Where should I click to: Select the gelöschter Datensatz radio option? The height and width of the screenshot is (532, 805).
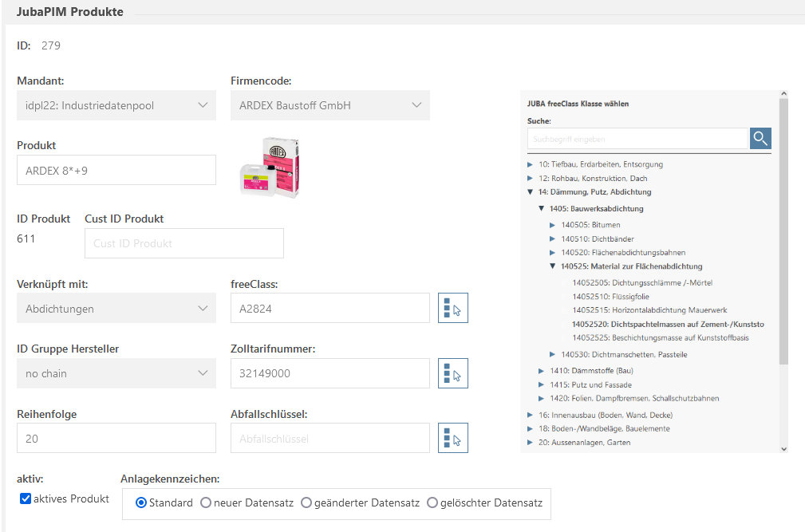pyautogui.click(x=432, y=502)
